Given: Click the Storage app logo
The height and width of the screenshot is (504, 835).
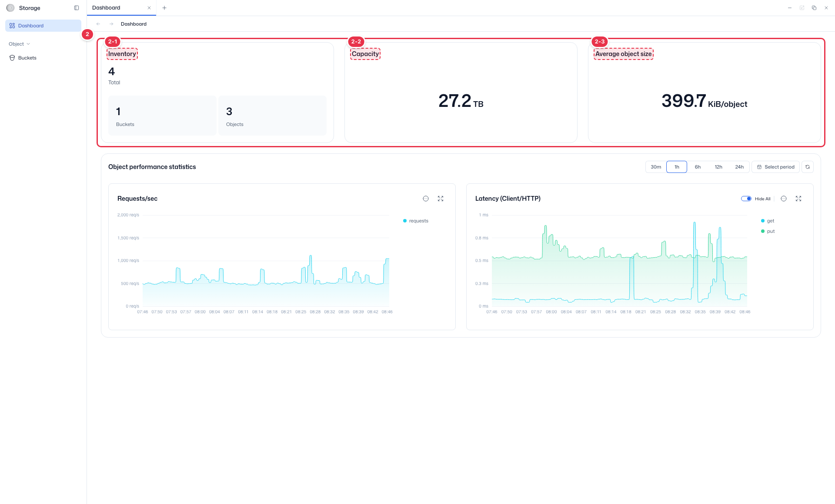Looking at the screenshot, I should [10, 8].
